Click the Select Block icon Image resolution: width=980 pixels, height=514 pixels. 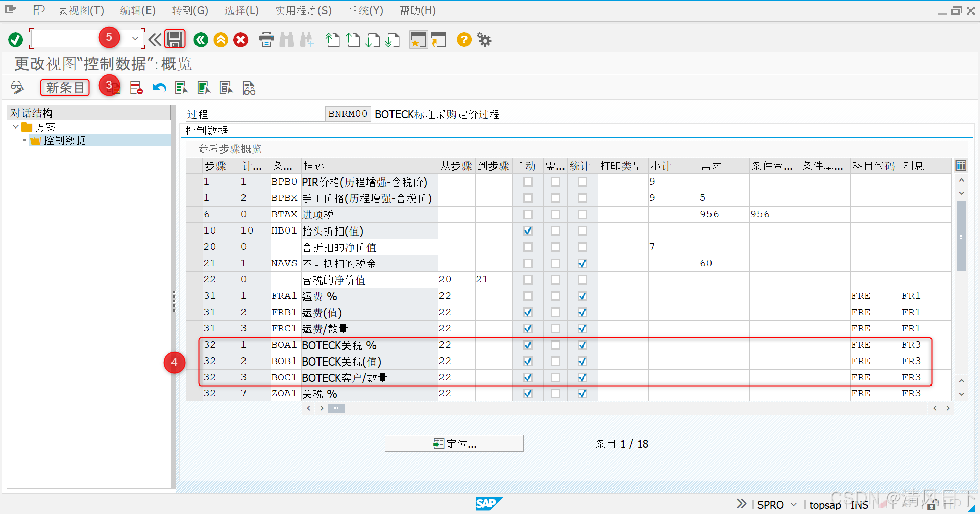[x=204, y=88]
